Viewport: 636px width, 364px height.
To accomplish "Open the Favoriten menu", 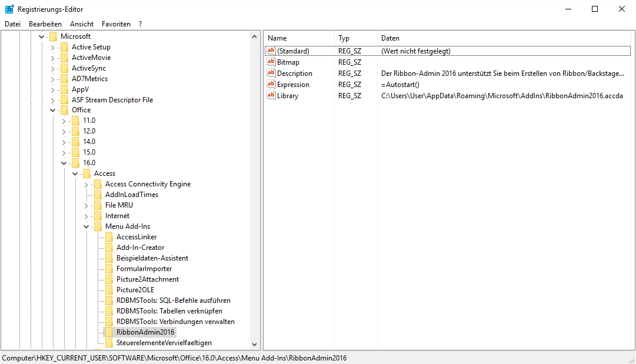I will (116, 24).
